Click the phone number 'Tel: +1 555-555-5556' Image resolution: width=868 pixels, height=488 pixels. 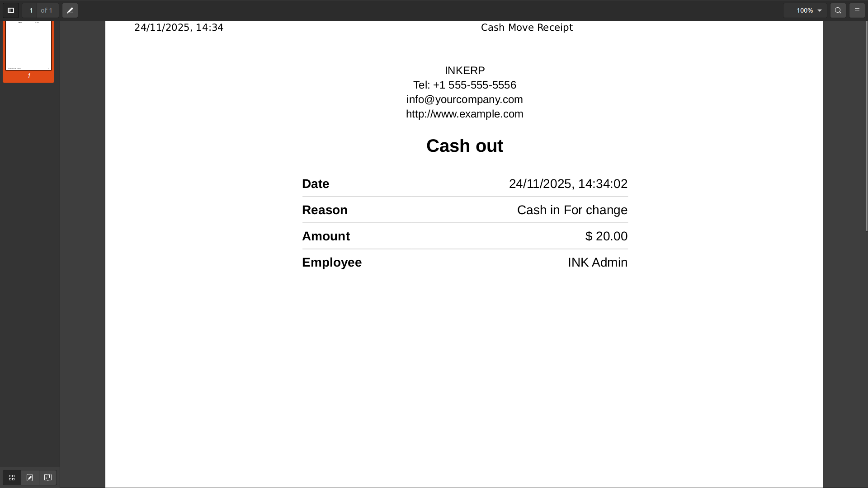pyautogui.click(x=464, y=85)
